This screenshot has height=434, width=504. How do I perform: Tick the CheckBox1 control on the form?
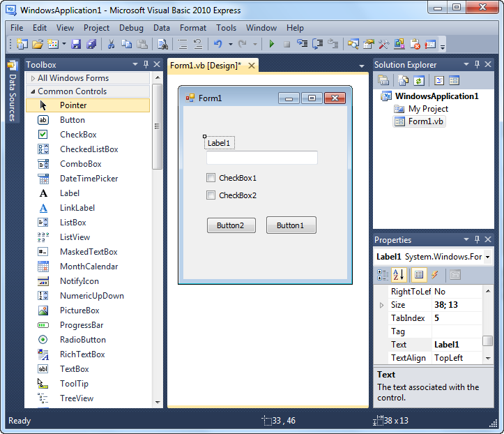click(x=211, y=178)
